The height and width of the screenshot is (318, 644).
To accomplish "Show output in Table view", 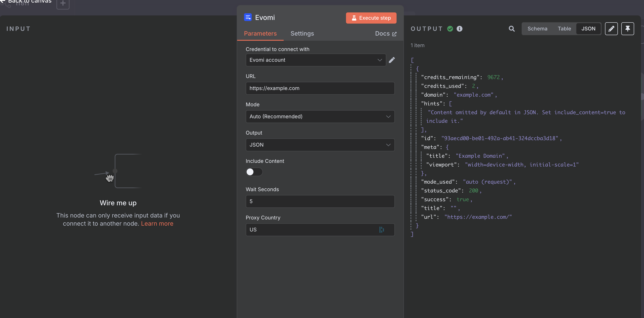I will 564,29.
